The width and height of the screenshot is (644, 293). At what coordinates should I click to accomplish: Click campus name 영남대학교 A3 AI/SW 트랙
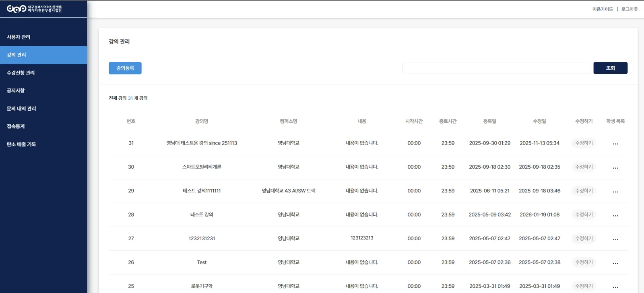pyautogui.click(x=289, y=191)
